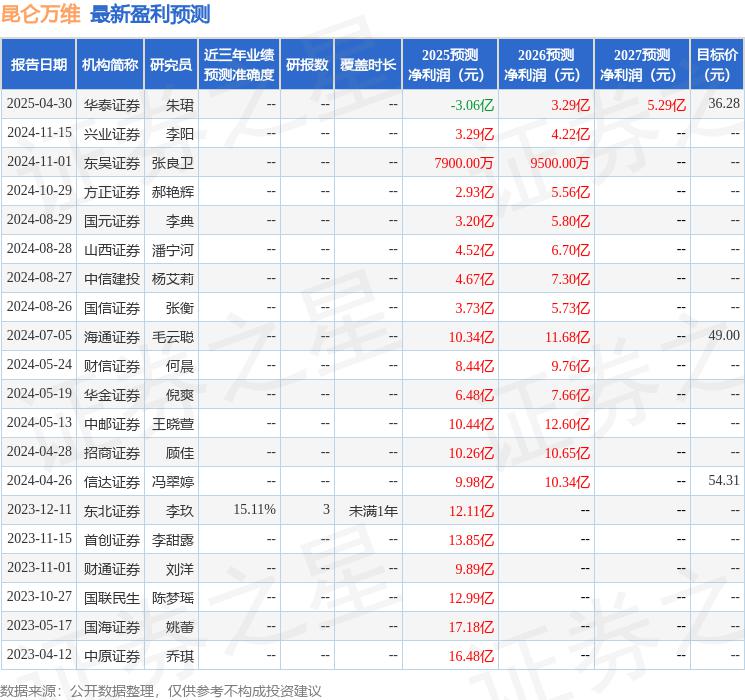This screenshot has width=745, height=700.
Task: Click the 昆仑万维 title text
Action: tap(40, 14)
